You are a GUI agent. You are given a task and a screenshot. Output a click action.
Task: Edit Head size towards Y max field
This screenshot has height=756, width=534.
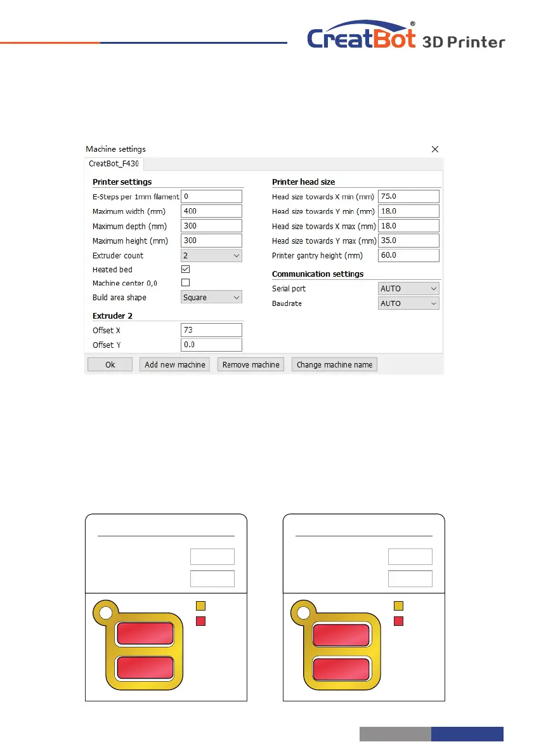(409, 241)
